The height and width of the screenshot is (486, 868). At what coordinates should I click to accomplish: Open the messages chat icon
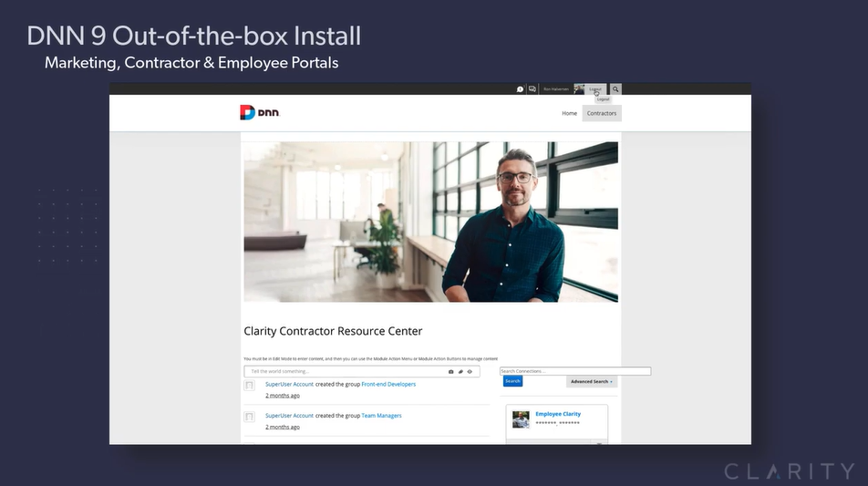click(x=532, y=89)
